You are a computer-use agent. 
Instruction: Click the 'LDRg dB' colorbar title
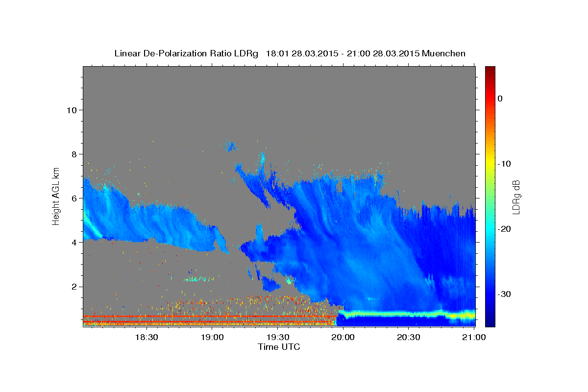515,196
